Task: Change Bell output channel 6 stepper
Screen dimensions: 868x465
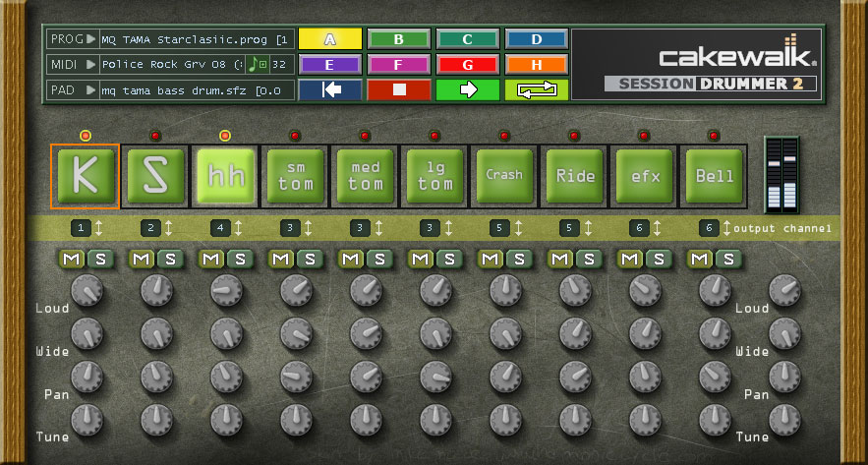Action: coord(726,228)
